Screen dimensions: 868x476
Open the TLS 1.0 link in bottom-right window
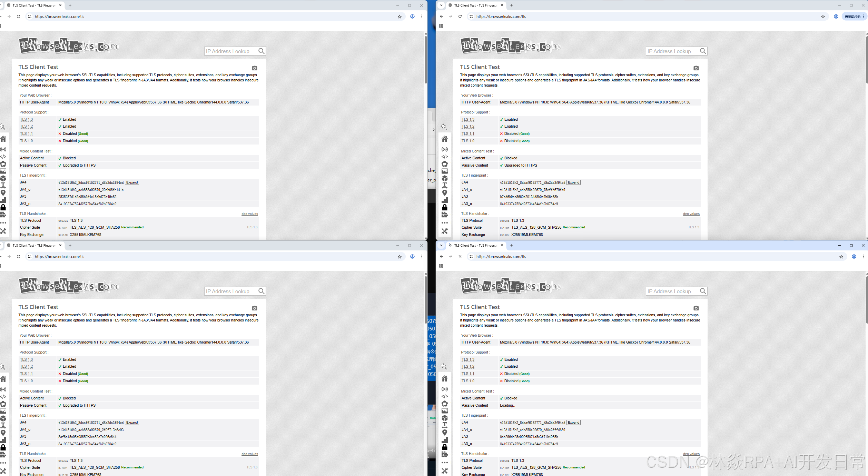point(468,381)
